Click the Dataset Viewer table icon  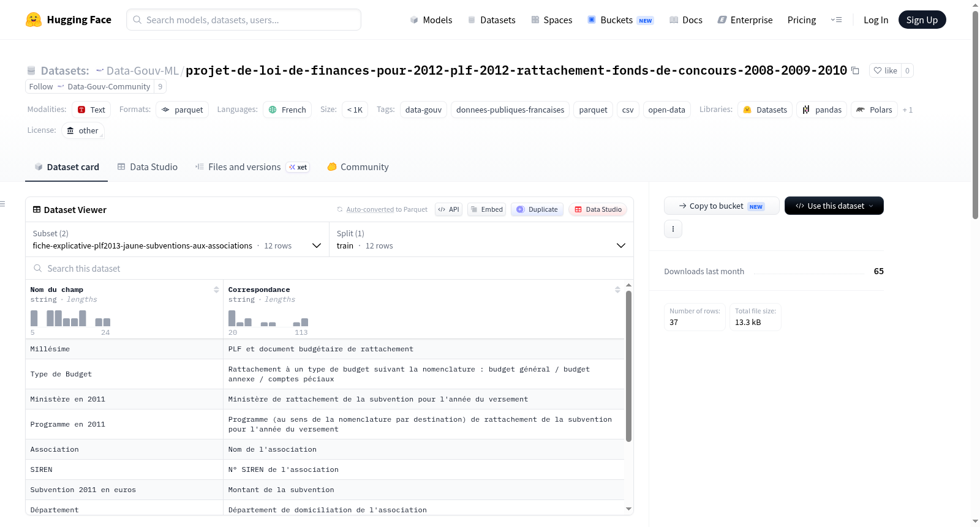coord(37,209)
